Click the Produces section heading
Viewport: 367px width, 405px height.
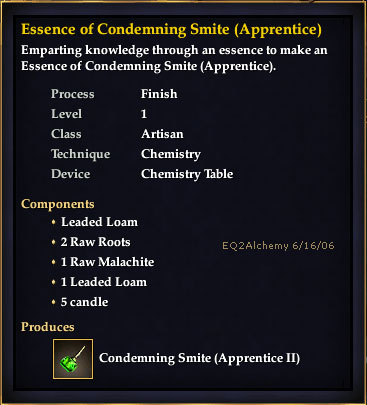pos(48,327)
